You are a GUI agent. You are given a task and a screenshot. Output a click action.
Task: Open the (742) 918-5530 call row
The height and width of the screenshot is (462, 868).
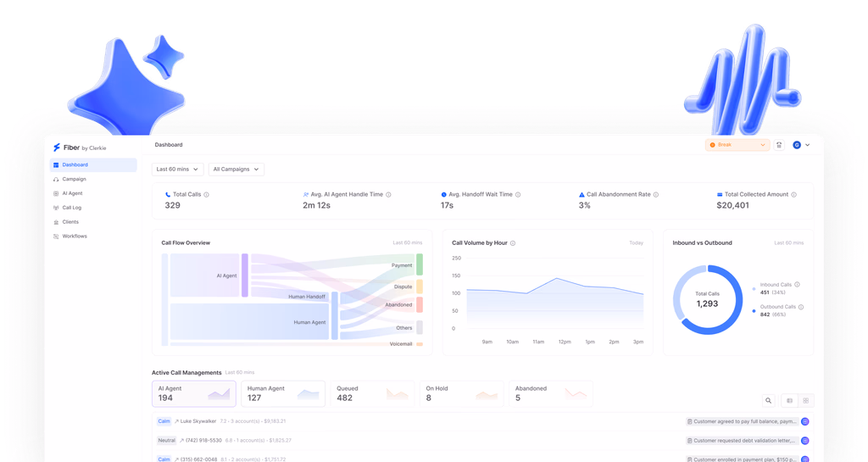(x=482, y=441)
